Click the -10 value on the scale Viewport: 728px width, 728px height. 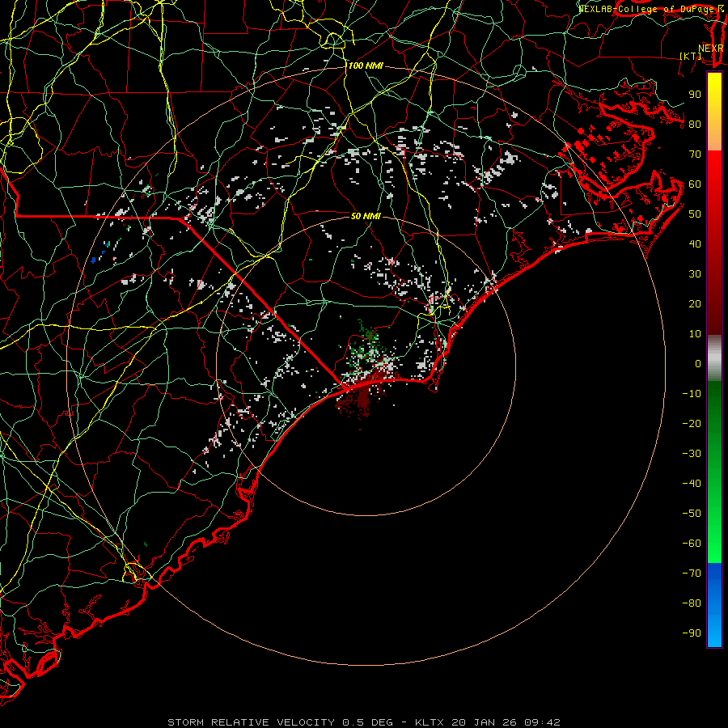(692, 394)
